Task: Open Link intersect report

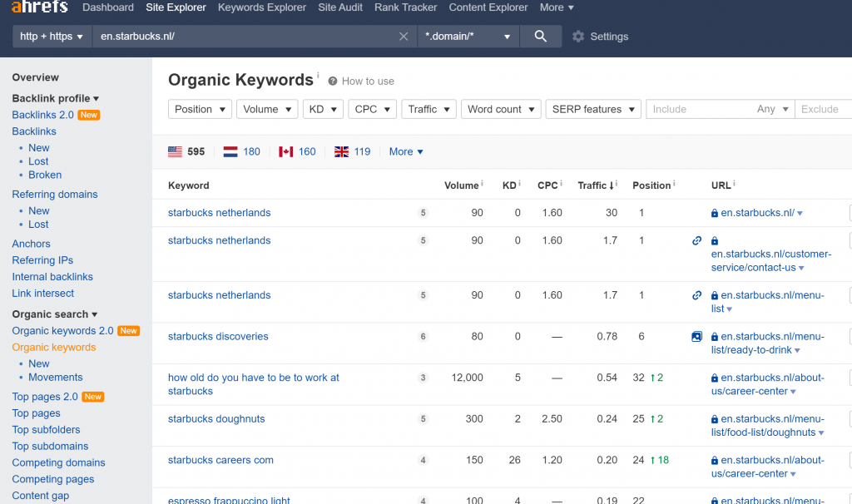Action: (x=43, y=293)
